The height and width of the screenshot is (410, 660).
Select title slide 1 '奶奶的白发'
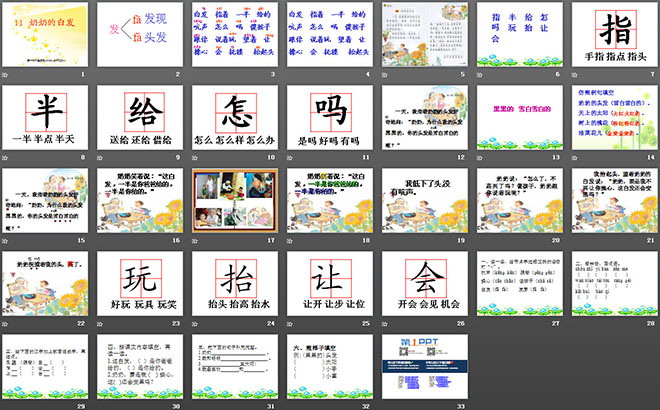pyautogui.click(x=45, y=35)
